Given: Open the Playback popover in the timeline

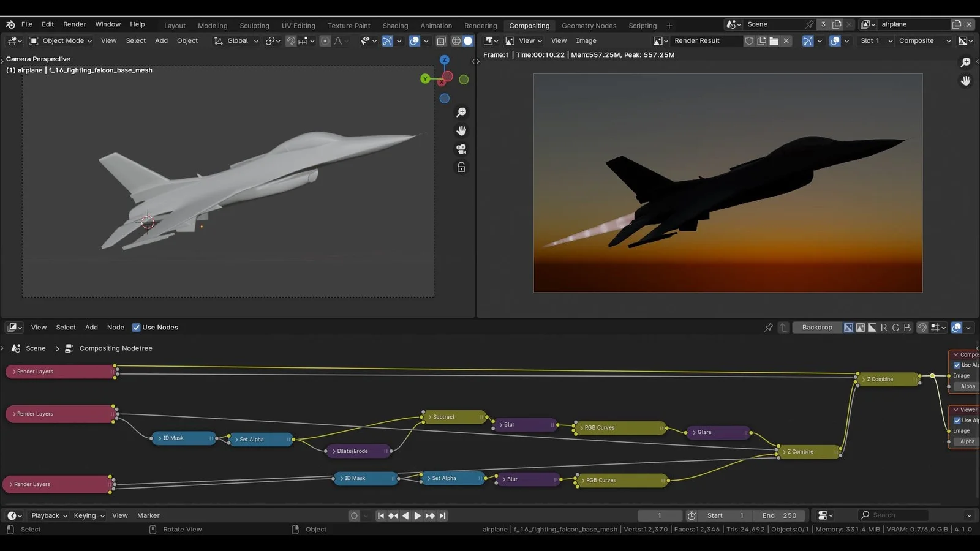Looking at the screenshot, I should (49, 515).
